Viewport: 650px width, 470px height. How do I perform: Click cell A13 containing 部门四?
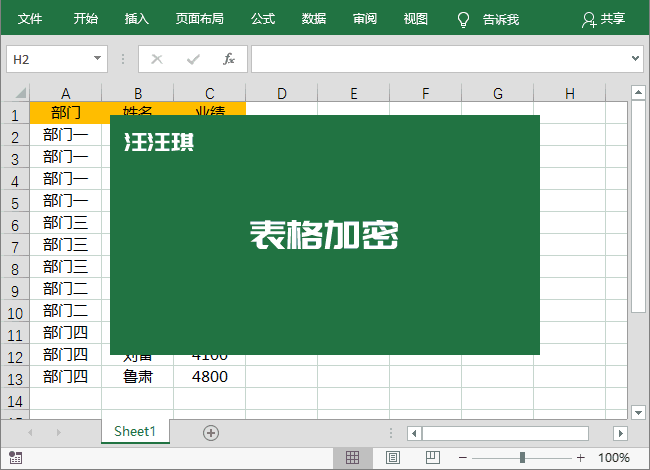point(65,377)
